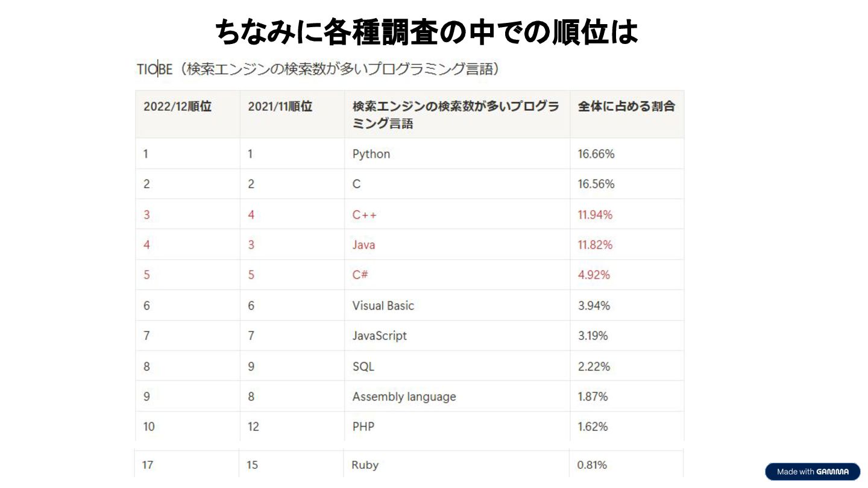The height and width of the screenshot is (488, 868).
Task: Click the Python cell
Action: pyautogui.click(x=371, y=154)
